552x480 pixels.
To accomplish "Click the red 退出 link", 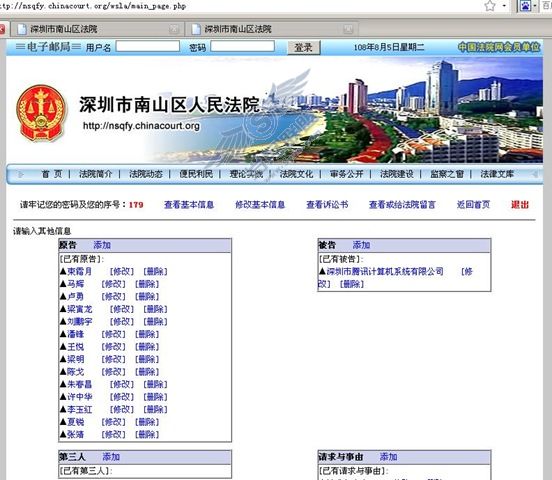I will click(x=520, y=205).
